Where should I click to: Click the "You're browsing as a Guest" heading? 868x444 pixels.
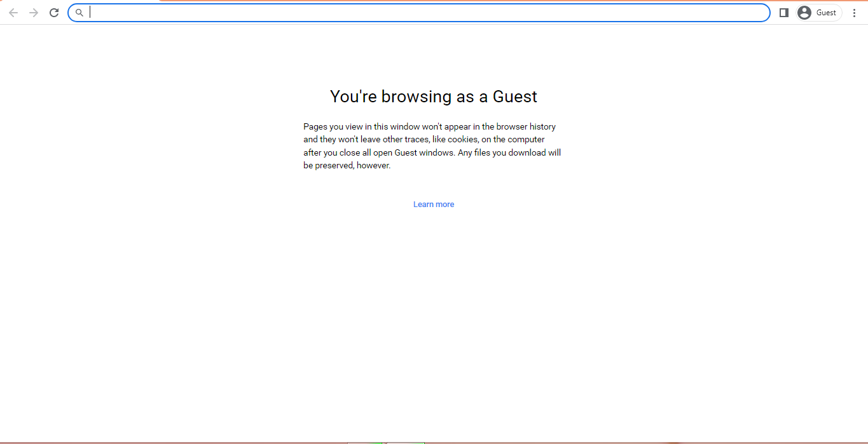point(434,97)
